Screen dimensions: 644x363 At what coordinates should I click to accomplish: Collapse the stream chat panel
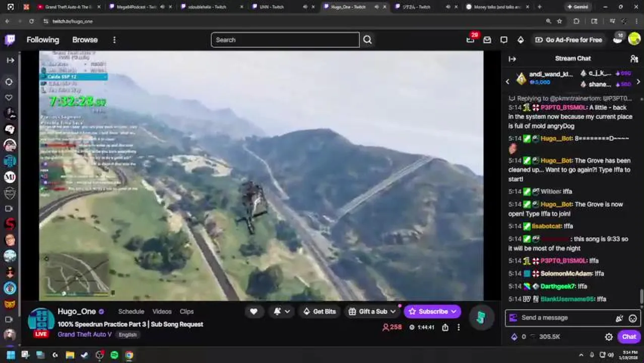coord(512,58)
